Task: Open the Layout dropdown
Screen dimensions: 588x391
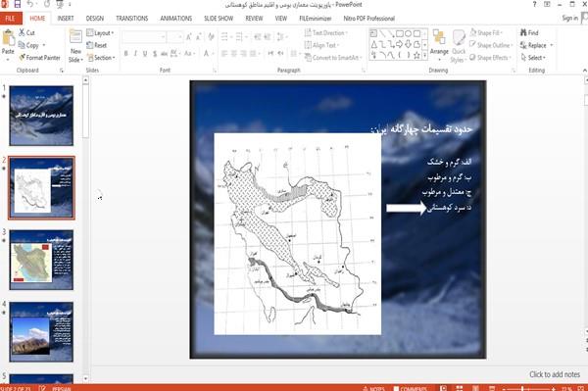Action: click(100, 33)
